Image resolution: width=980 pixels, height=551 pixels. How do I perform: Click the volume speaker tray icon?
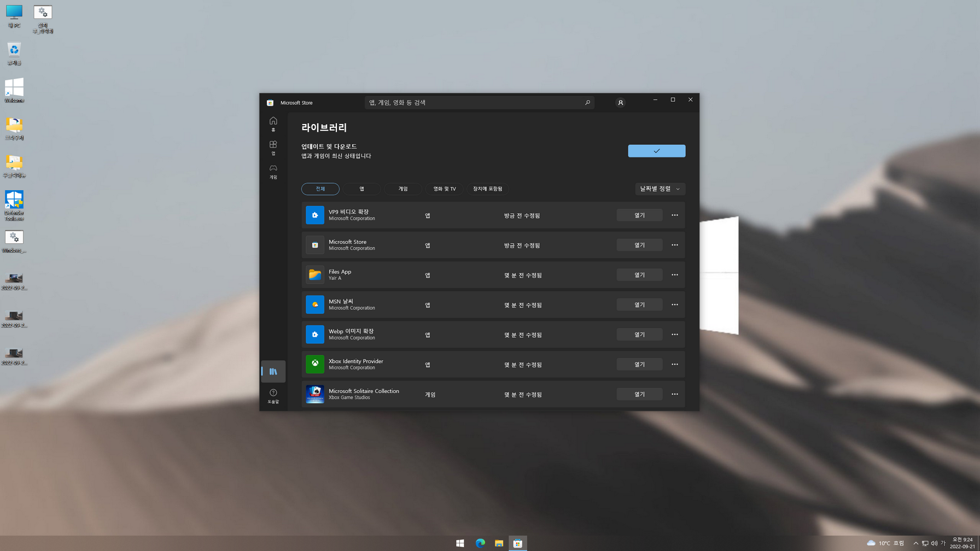(934, 543)
